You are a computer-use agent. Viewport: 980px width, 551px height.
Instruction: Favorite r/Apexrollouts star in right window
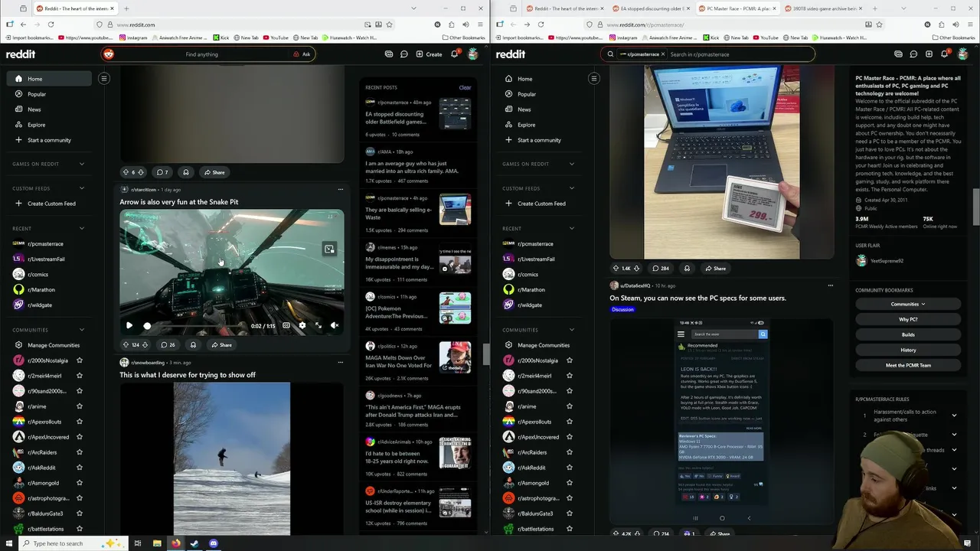pos(570,422)
